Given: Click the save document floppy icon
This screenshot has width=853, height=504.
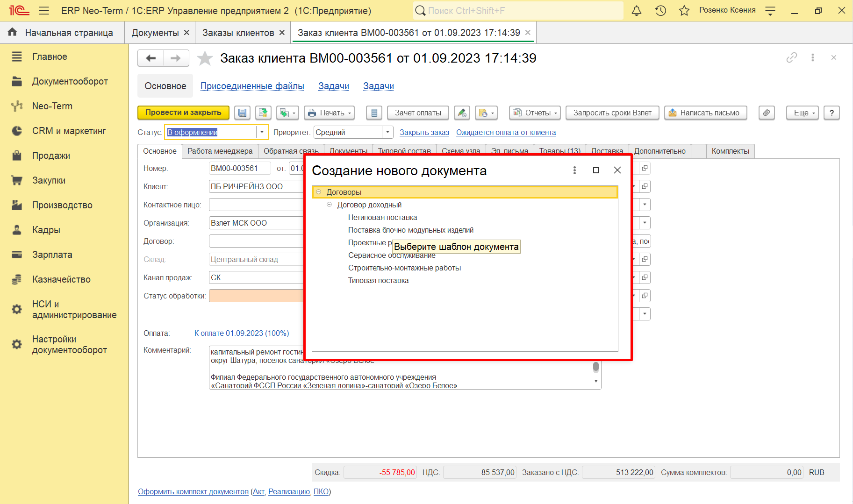Looking at the screenshot, I should [x=242, y=113].
